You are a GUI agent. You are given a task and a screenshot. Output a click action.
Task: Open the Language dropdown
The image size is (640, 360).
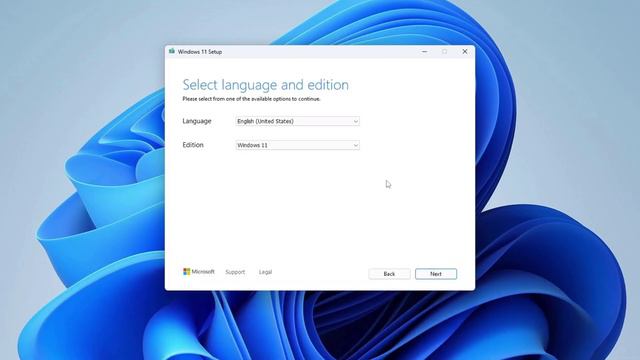(298, 121)
